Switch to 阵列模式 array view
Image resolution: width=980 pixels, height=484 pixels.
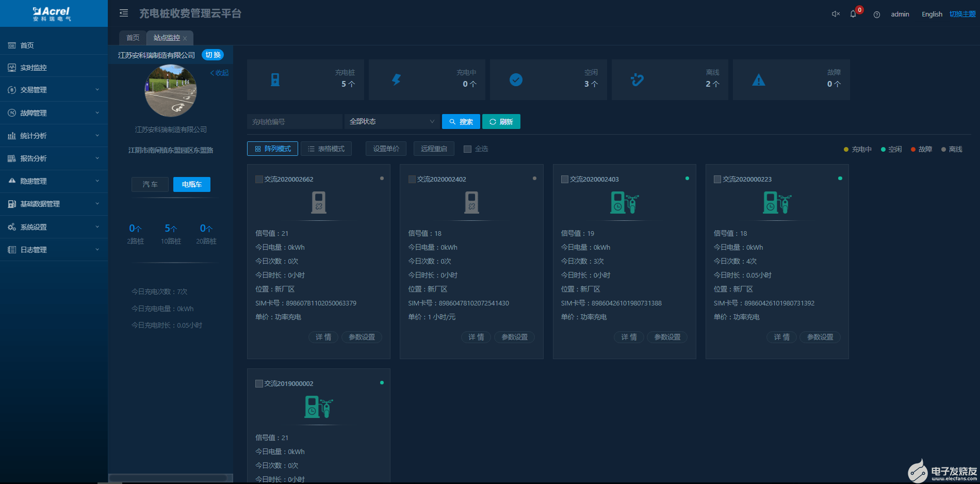(272, 149)
